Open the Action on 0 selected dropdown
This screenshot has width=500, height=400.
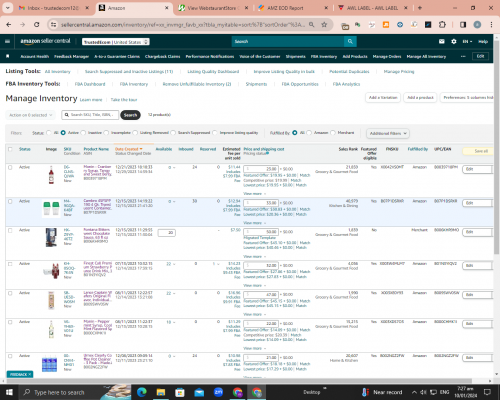[30, 115]
